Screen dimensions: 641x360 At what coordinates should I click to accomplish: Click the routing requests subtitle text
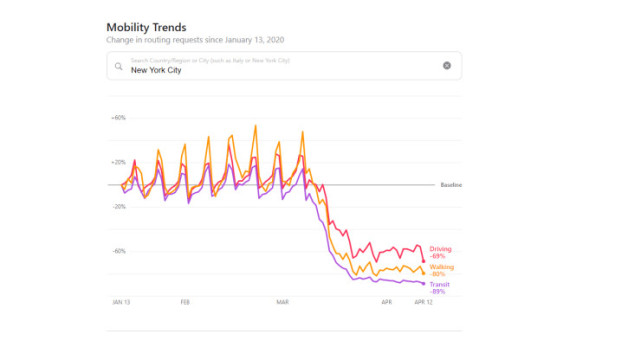(x=195, y=40)
